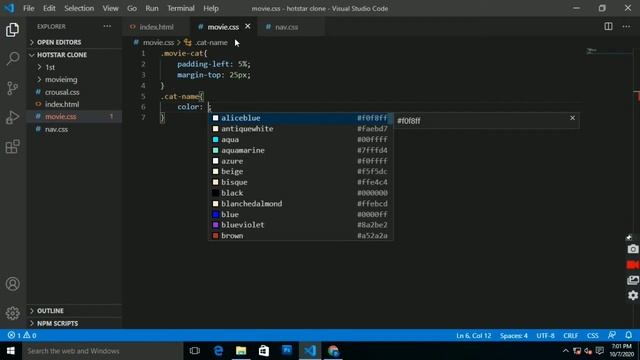640x360 pixels.
Task: Click the code minimap
Action: pyautogui.click(x=609, y=51)
